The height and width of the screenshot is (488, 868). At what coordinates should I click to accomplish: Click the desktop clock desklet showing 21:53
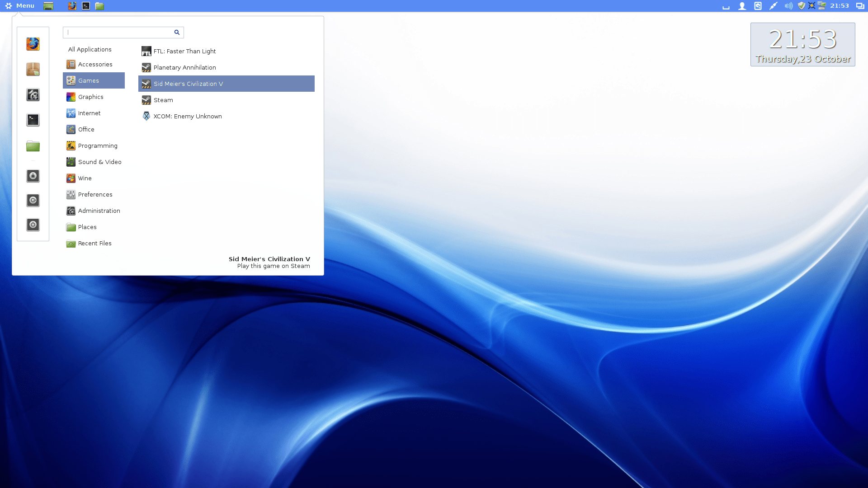click(803, 45)
